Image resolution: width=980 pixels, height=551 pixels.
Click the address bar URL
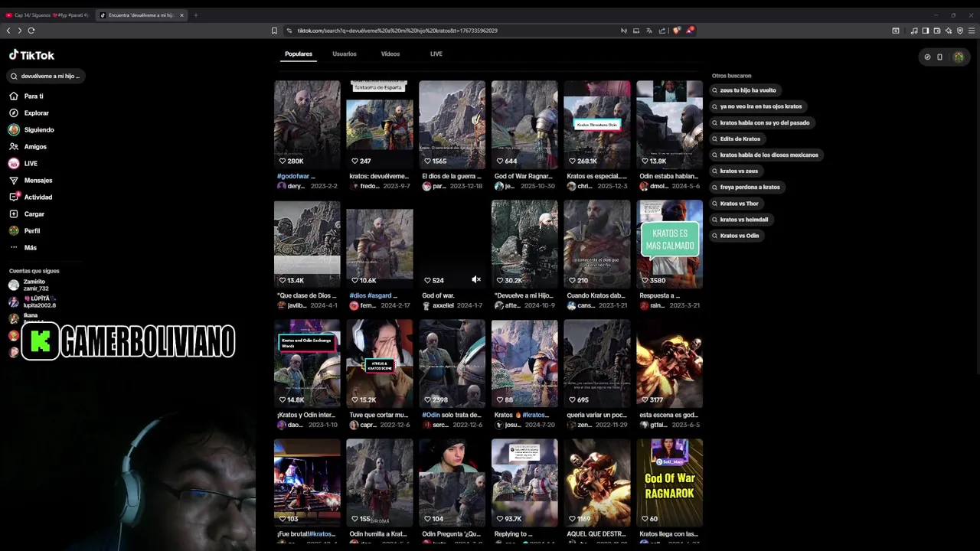[x=397, y=31]
